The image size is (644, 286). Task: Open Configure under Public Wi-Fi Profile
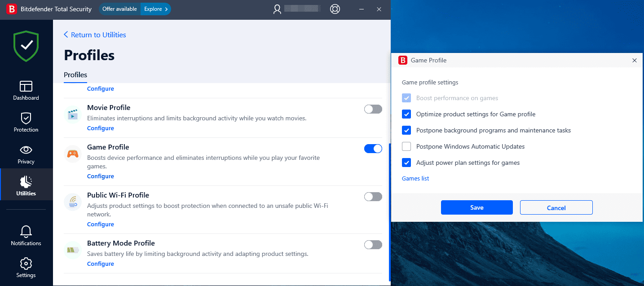point(101,224)
